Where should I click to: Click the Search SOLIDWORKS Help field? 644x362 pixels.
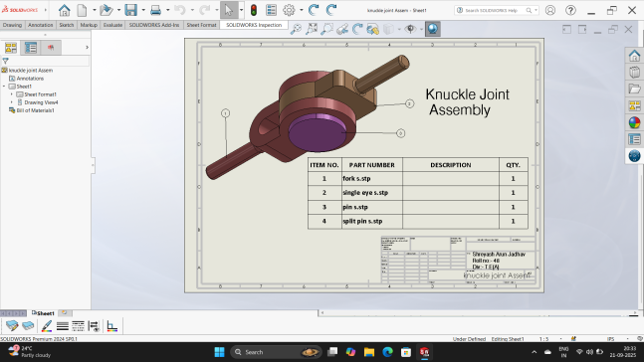[494, 10]
